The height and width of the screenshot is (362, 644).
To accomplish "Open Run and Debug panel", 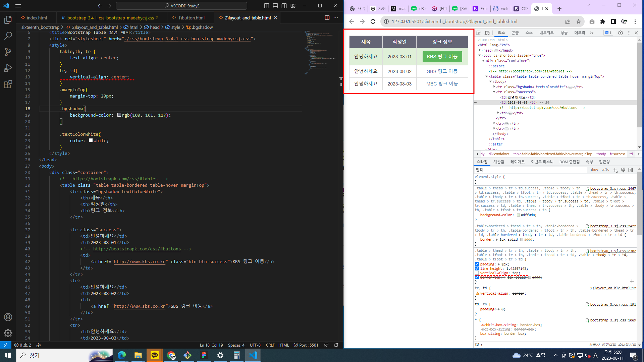I will [x=8, y=68].
